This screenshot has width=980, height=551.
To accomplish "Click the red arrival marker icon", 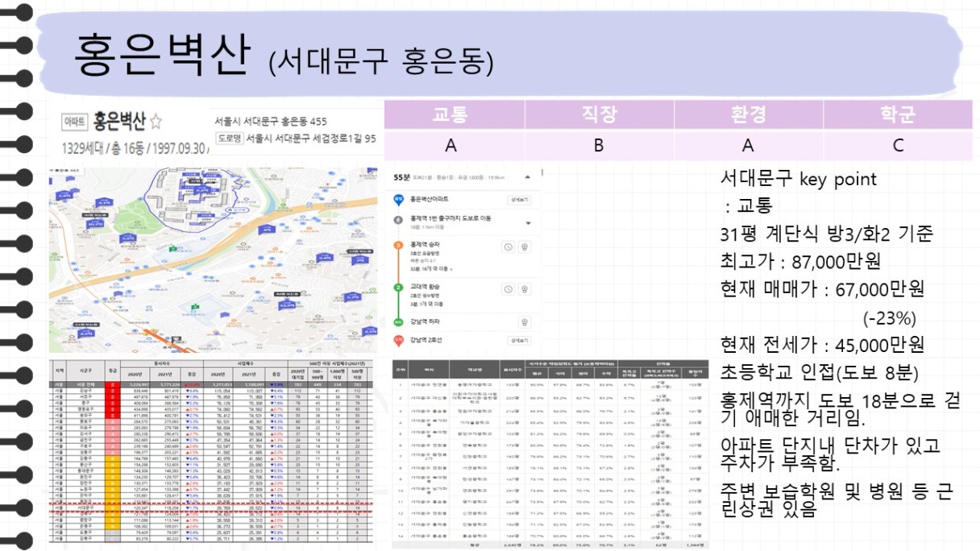I will [x=398, y=341].
